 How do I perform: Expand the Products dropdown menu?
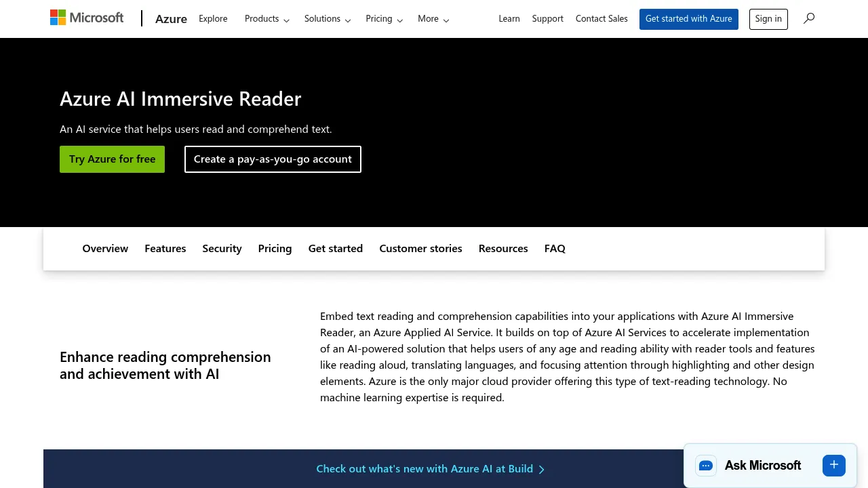tap(267, 19)
